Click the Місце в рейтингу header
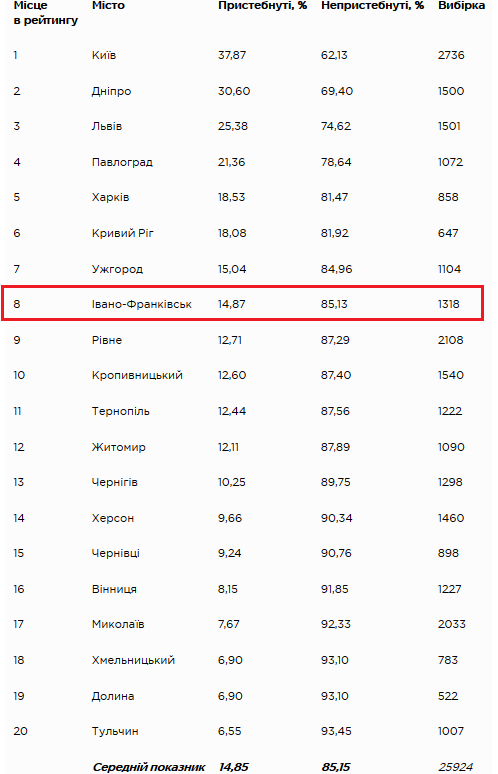Viewport: 498px width, 774px height. point(45,13)
